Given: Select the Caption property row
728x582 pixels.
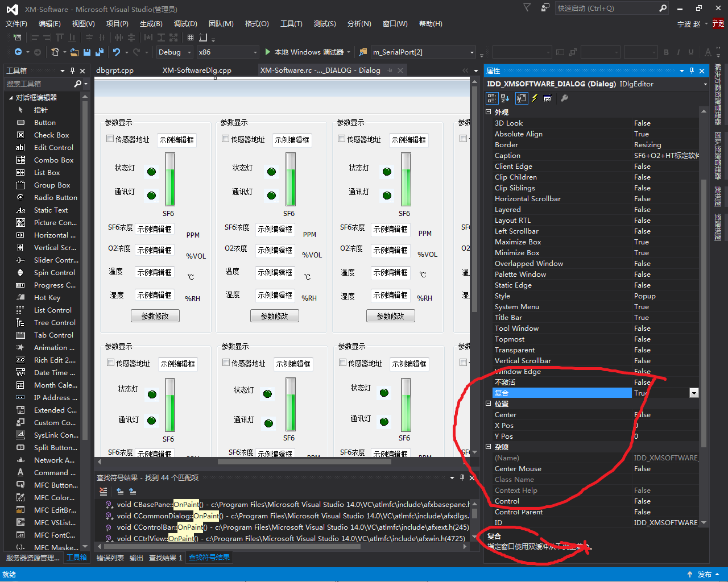Looking at the screenshot, I should tap(595, 155).
